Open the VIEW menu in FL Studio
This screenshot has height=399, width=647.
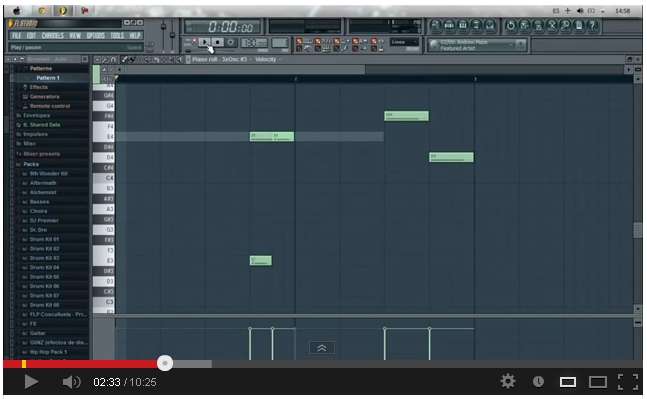tap(75, 35)
